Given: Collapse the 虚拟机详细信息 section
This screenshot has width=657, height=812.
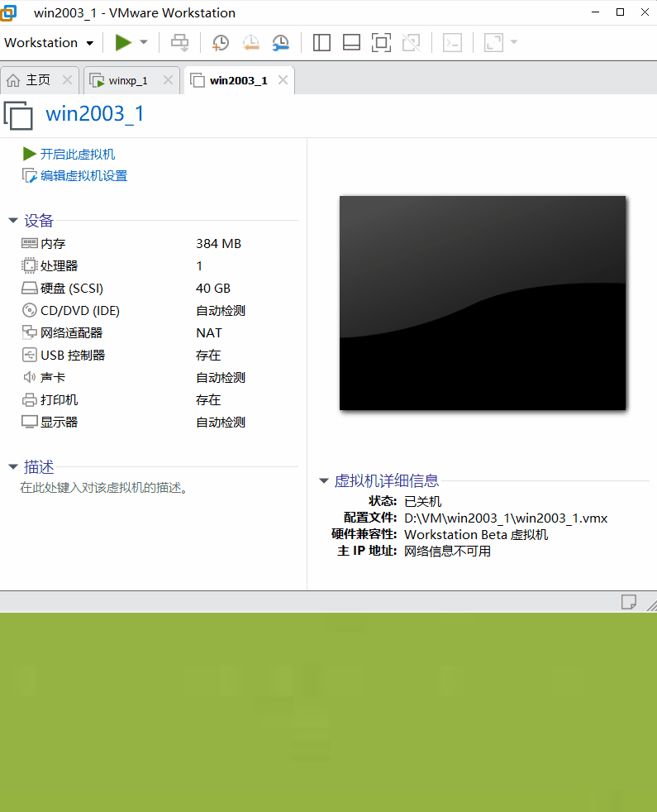Looking at the screenshot, I should click(x=324, y=481).
